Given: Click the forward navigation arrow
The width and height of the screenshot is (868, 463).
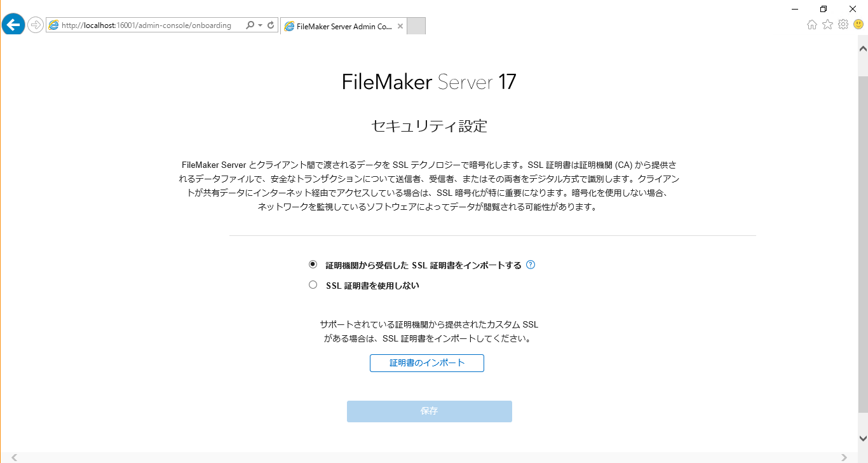Looking at the screenshot, I should coord(35,25).
